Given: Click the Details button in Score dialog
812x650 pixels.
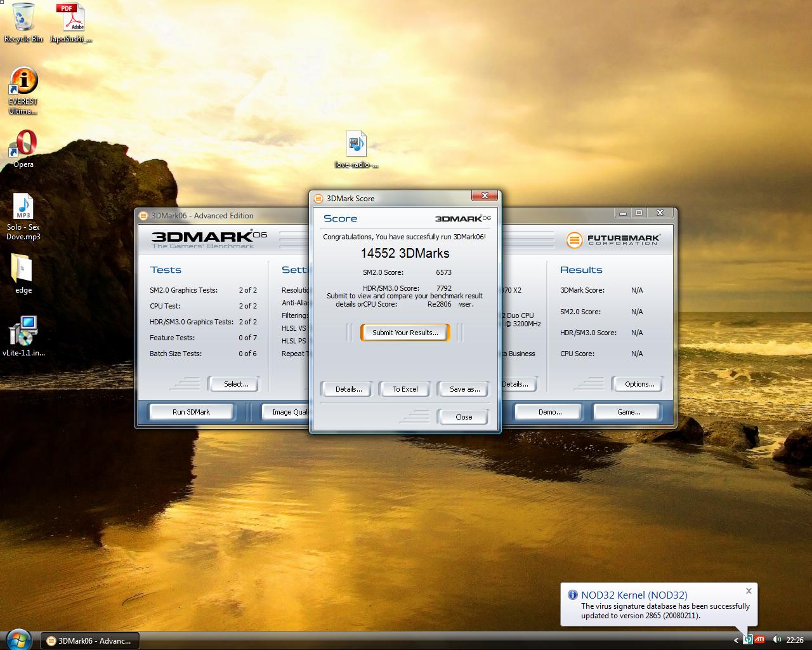Looking at the screenshot, I should (x=348, y=389).
